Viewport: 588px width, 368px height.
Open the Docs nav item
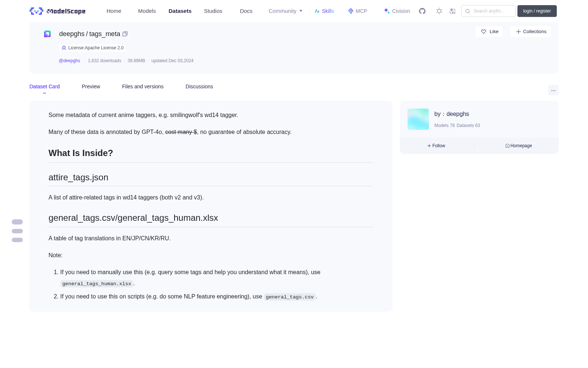point(246,11)
